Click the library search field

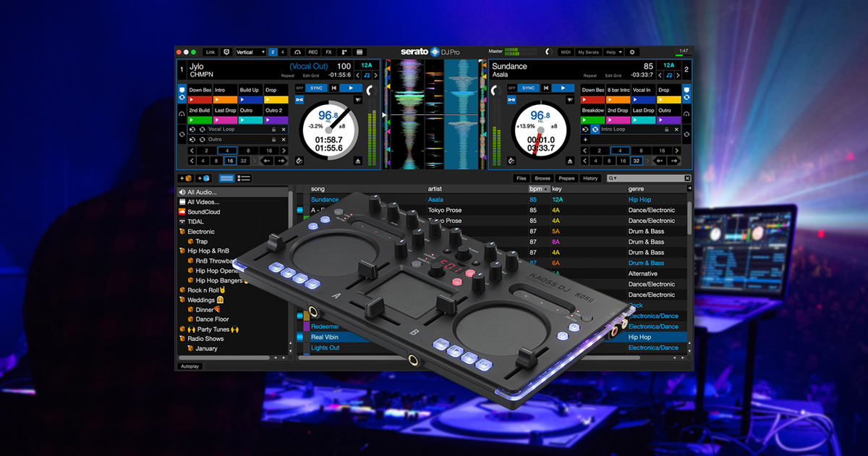(x=649, y=178)
